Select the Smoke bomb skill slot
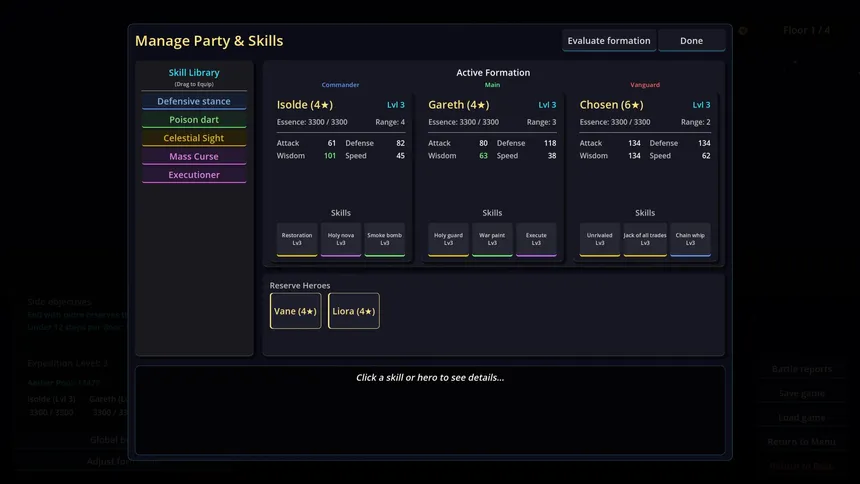The height and width of the screenshot is (484, 860). tap(385, 239)
